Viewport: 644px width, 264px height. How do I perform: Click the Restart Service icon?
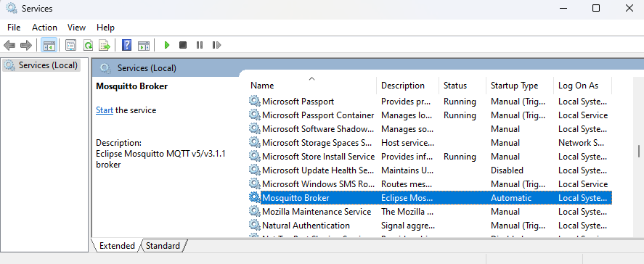216,45
